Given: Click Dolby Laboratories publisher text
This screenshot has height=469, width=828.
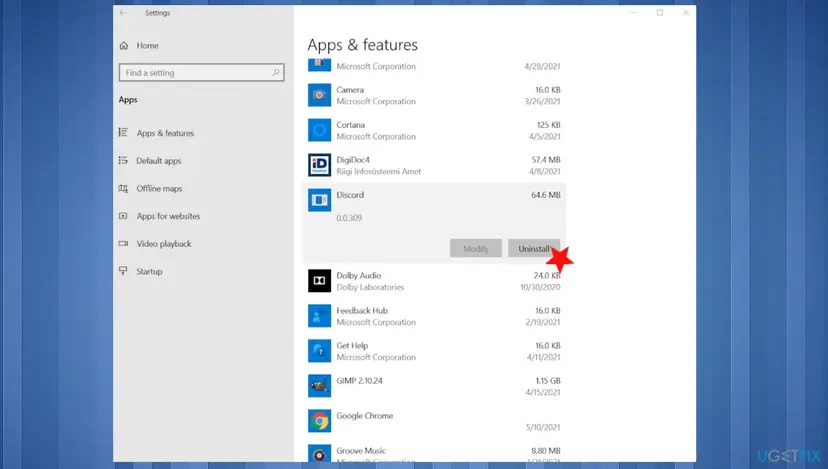Looking at the screenshot, I should tap(370, 287).
